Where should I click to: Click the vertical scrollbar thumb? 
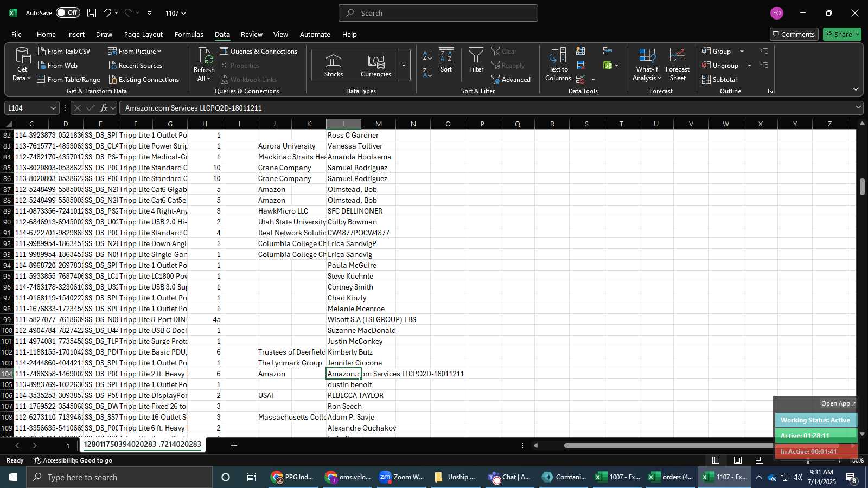click(862, 187)
